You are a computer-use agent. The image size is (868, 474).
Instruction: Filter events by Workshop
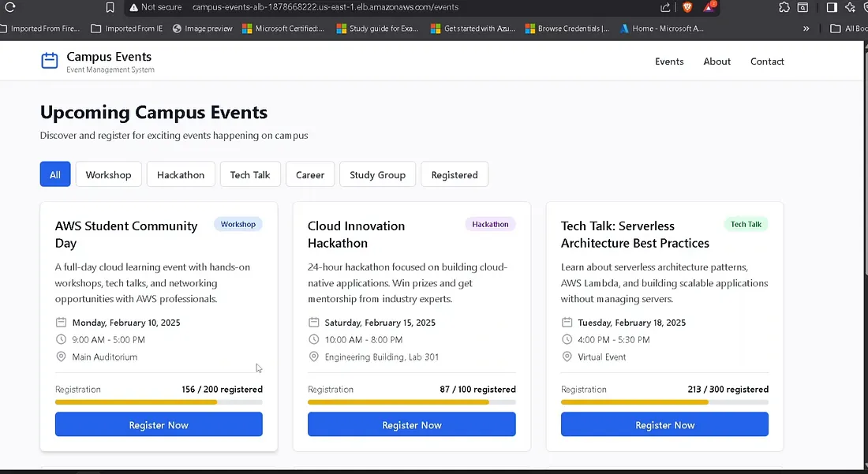[109, 174]
